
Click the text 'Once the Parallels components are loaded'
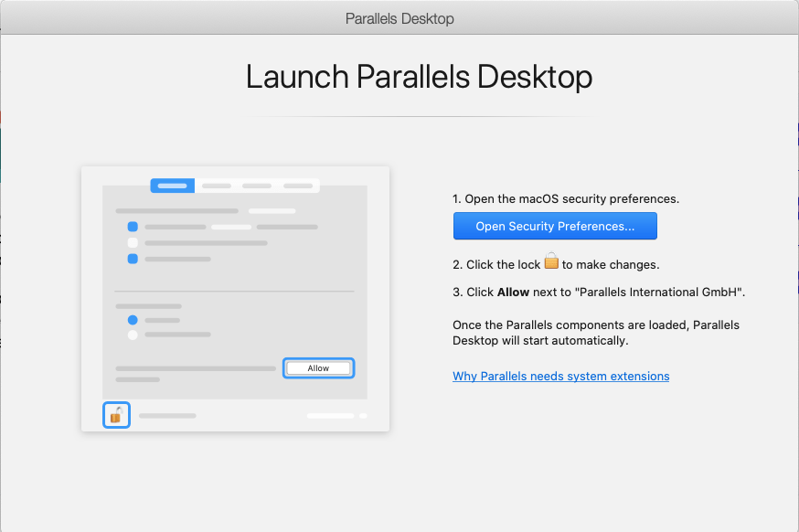(570, 325)
